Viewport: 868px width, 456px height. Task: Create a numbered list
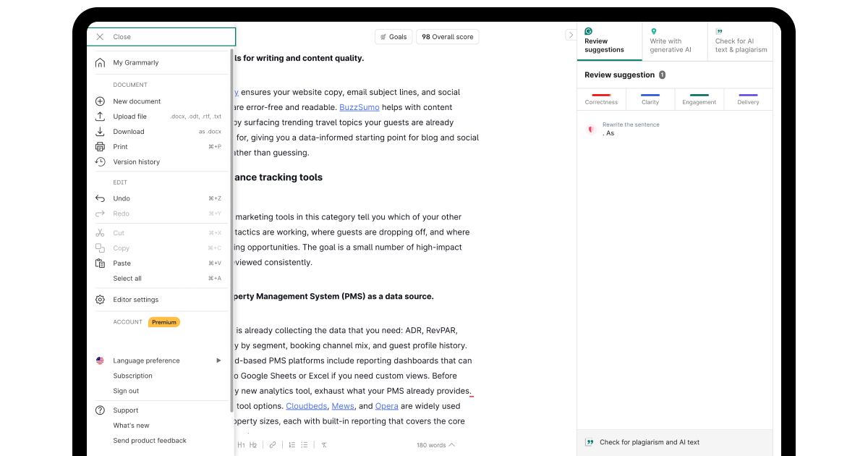tap(292, 445)
